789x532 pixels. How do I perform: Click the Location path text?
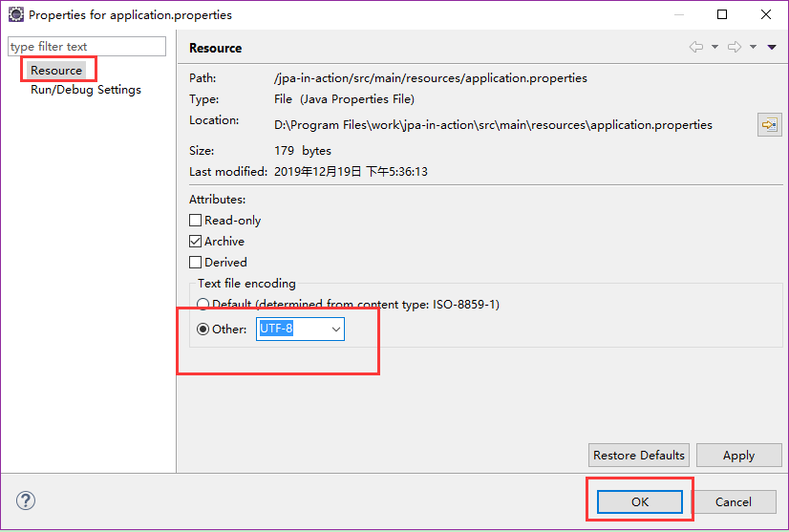tap(493, 125)
